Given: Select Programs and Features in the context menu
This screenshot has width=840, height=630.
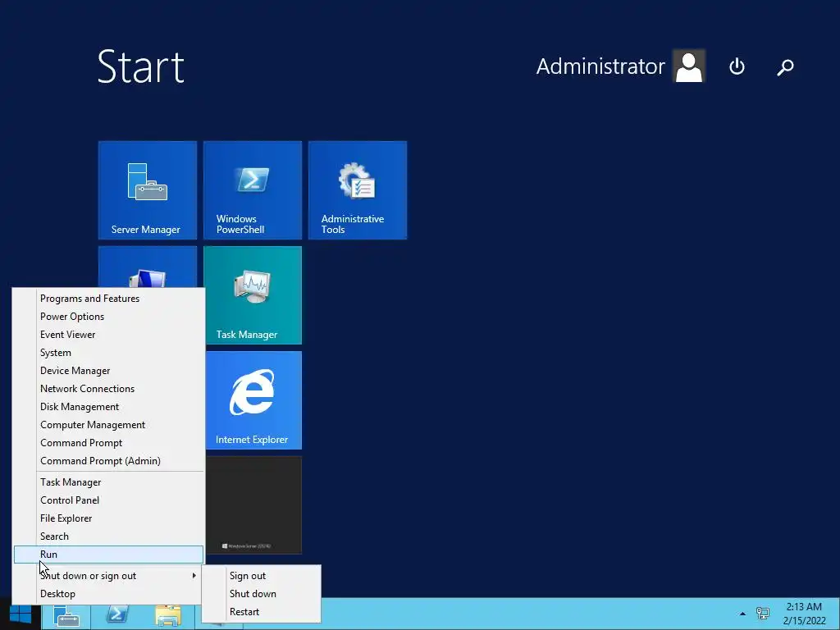Looking at the screenshot, I should [108, 299].
